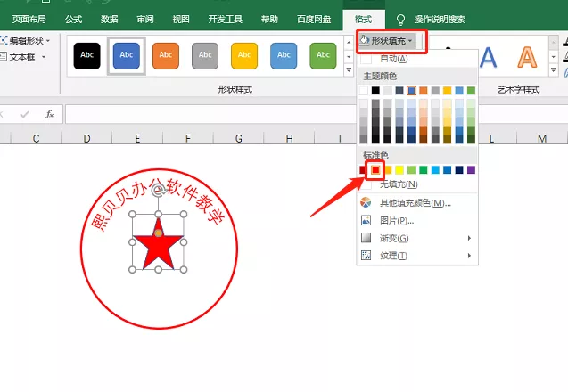Image resolution: width=568 pixels, height=392 pixels.
Task: Open the 百度网盘 tab
Action: [314, 20]
